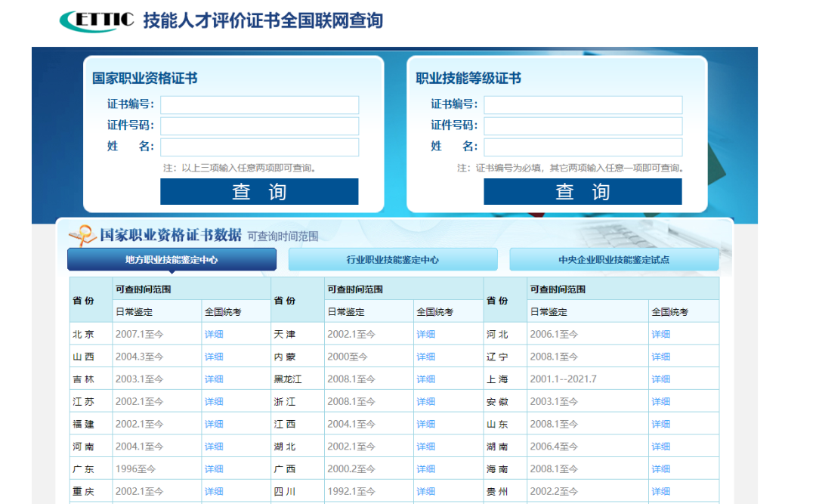Screen dimensions: 816x504
Task: Switch to the 行业职业技能鉴定中心 tab
Action: click(x=393, y=259)
